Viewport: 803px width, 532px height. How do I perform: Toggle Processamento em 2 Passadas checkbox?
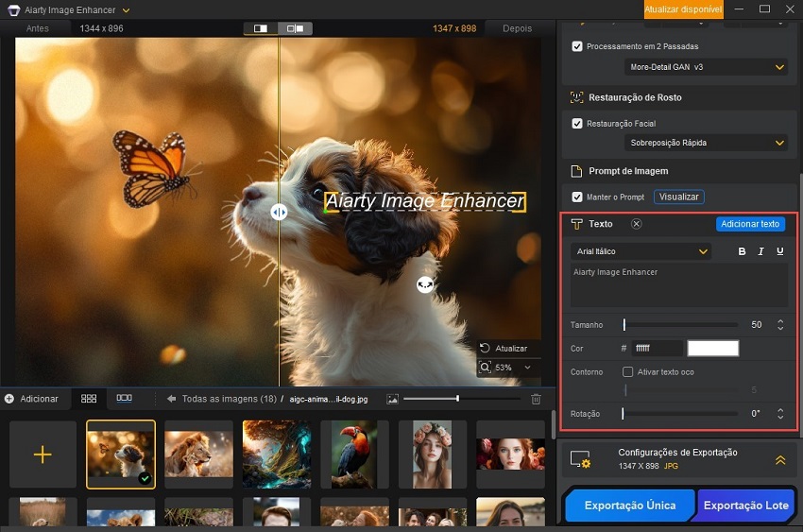577,46
